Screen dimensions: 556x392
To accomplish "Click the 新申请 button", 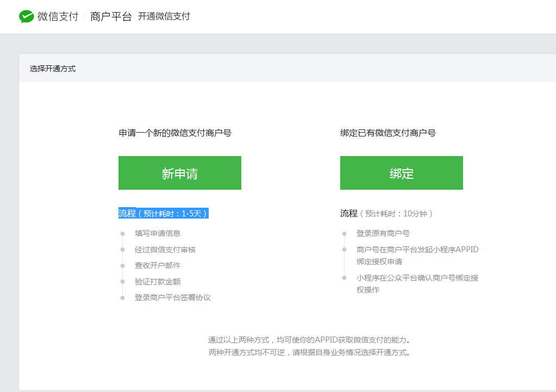I will click(179, 173).
